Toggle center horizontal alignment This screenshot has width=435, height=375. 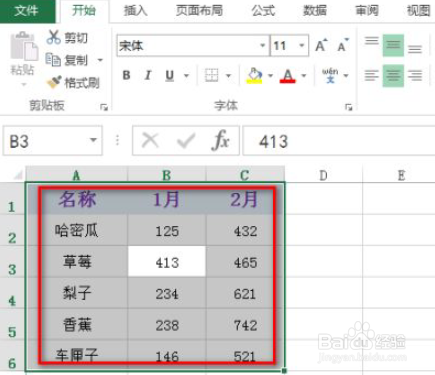tap(393, 76)
